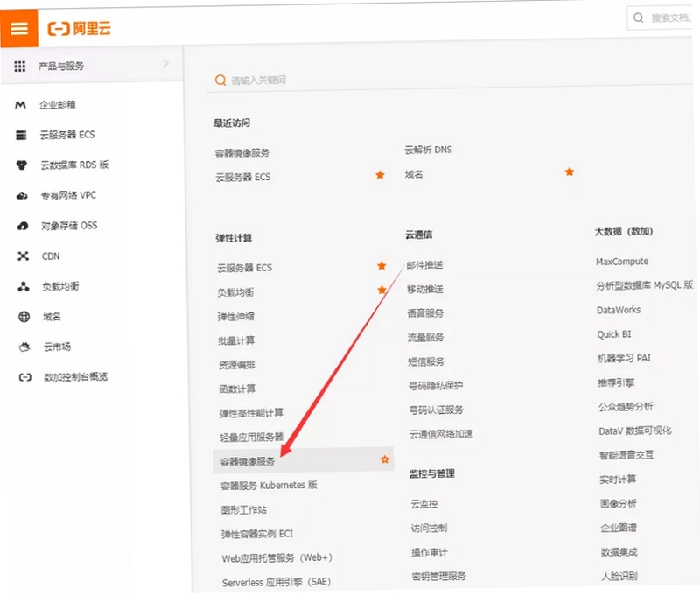Screen dimensions: 700x596
Task: Star the 容器镜像服务 highlighted row
Action: [x=384, y=459]
